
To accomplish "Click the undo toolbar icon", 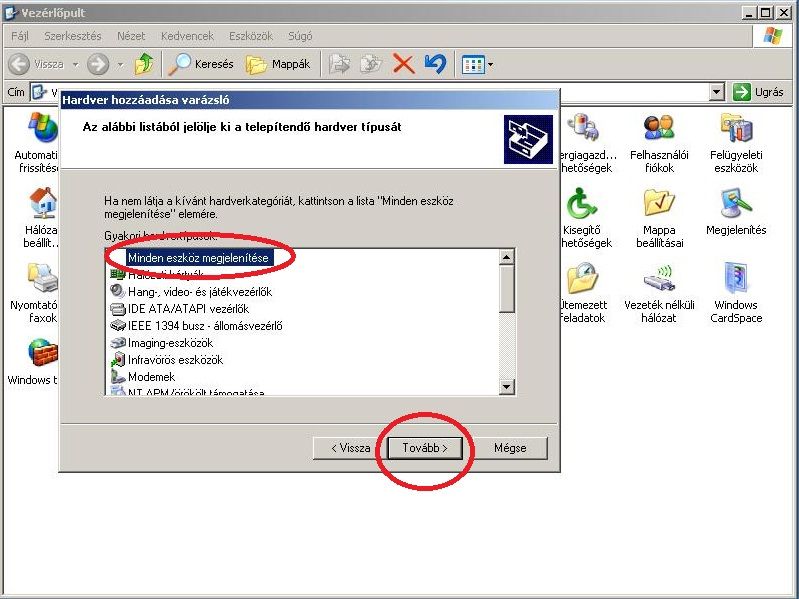I will (x=434, y=64).
